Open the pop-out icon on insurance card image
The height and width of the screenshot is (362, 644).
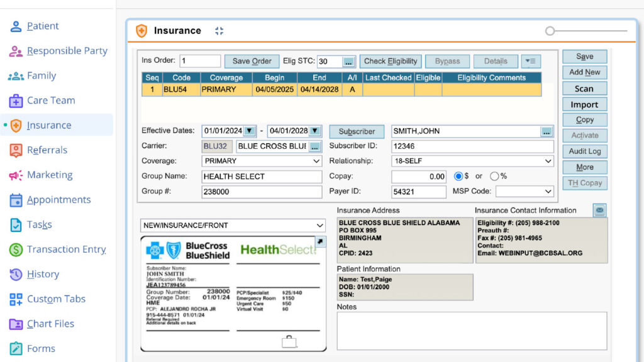(319, 243)
